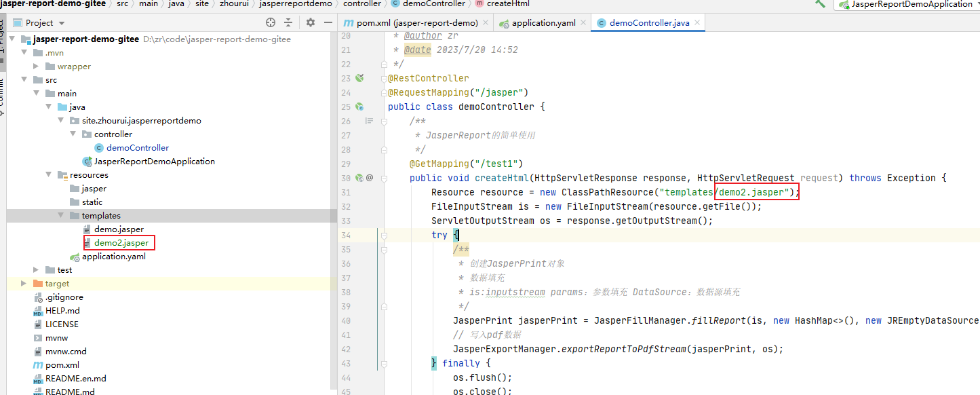This screenshot has height=395, width=980.
Task: Expand the wrapper folder arrow
Action: pos(36,66)
